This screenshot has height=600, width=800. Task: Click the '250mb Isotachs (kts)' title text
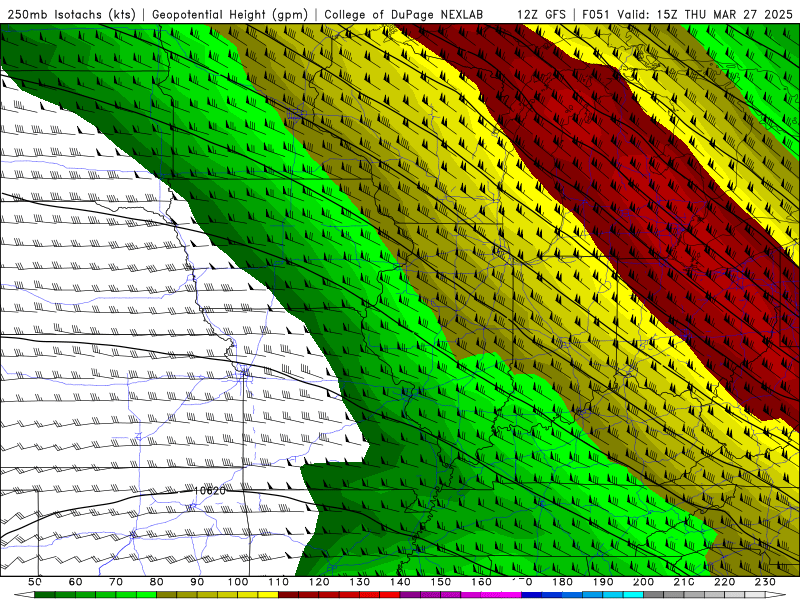tap(72, 14)
